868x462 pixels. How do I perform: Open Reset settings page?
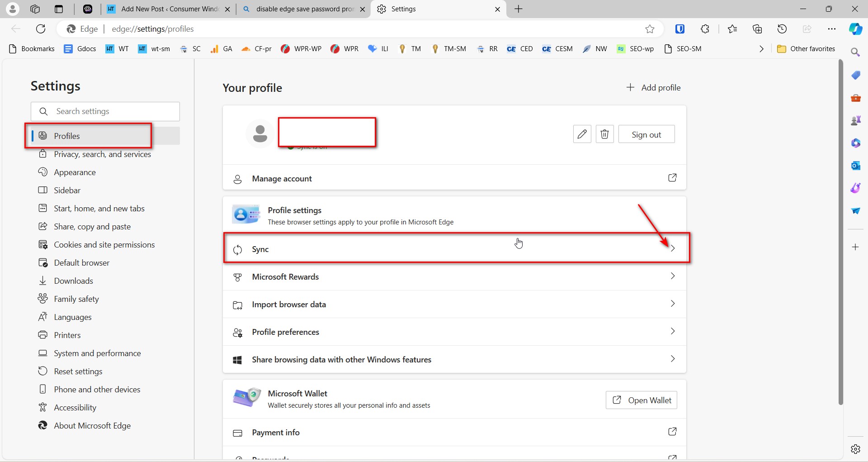pyautogui.click(x=105, y=372)
